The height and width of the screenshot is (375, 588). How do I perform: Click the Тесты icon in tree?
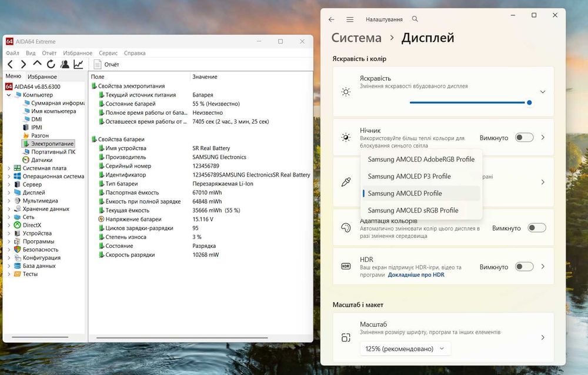coord(17,274)
